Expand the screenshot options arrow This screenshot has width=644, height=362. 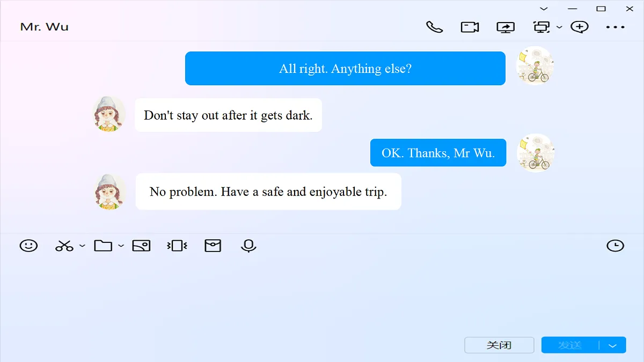[x=82, y=246]
